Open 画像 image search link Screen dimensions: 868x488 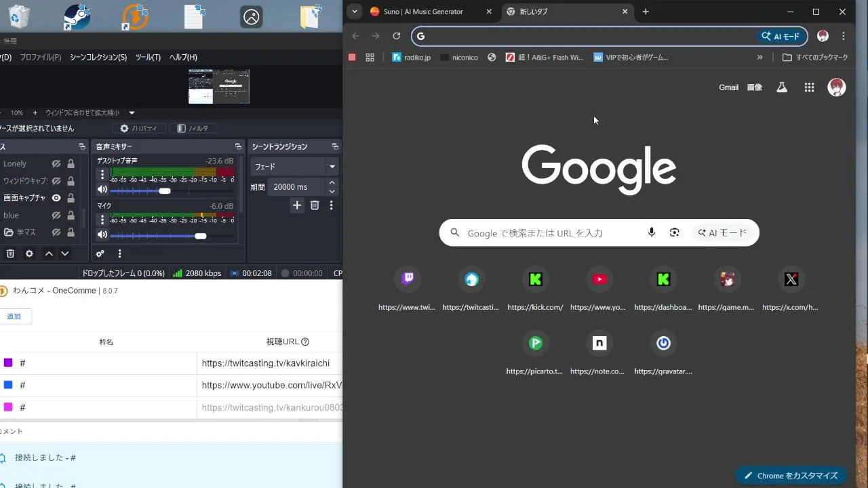coord(754,87)
